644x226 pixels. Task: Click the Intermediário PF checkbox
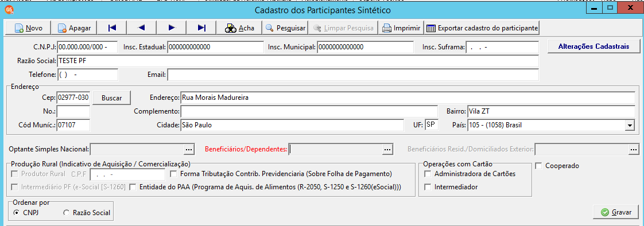14,187
